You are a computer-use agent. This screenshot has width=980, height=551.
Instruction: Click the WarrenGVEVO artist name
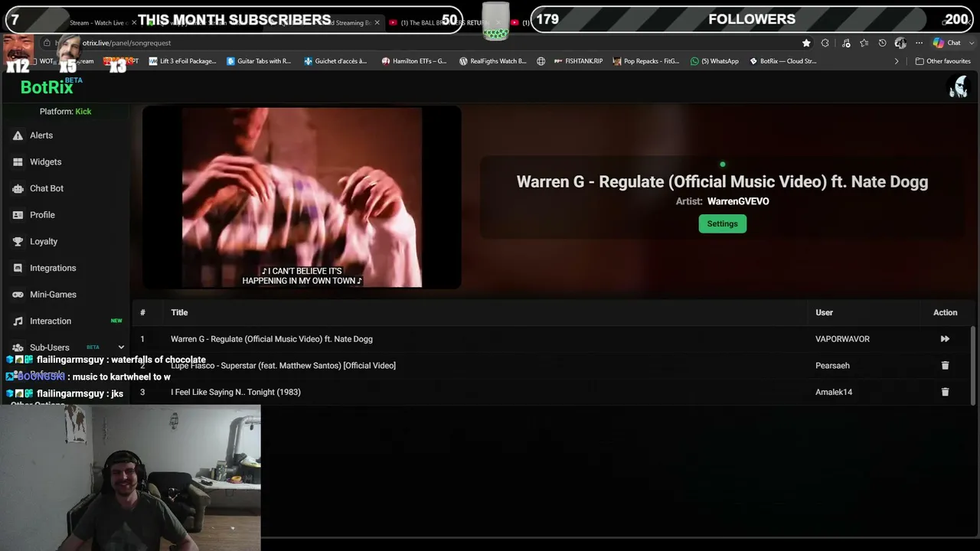pyautogui.click(x=738, y=201)
